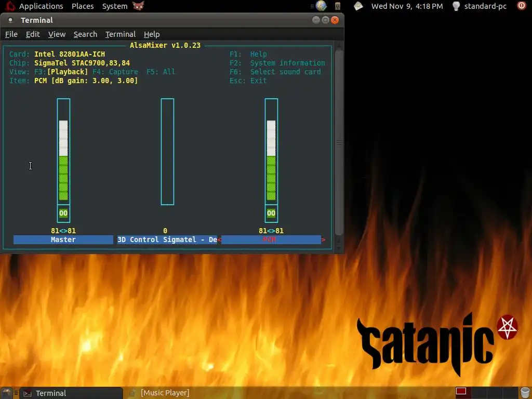Click the SigmaTel STAC9700,83,84 chip name
Viewport: 532px width, 399px height.
(82, 63)
